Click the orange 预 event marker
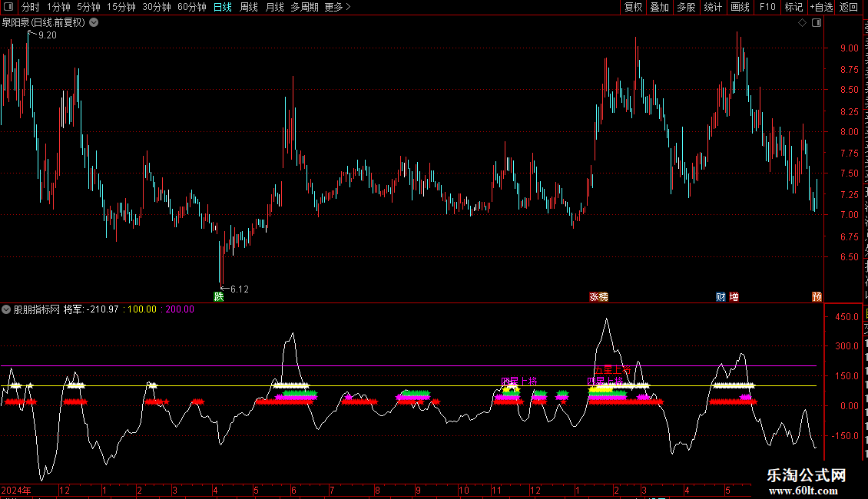The height and width of the screenshot is (499, 868). pos(817,296)
